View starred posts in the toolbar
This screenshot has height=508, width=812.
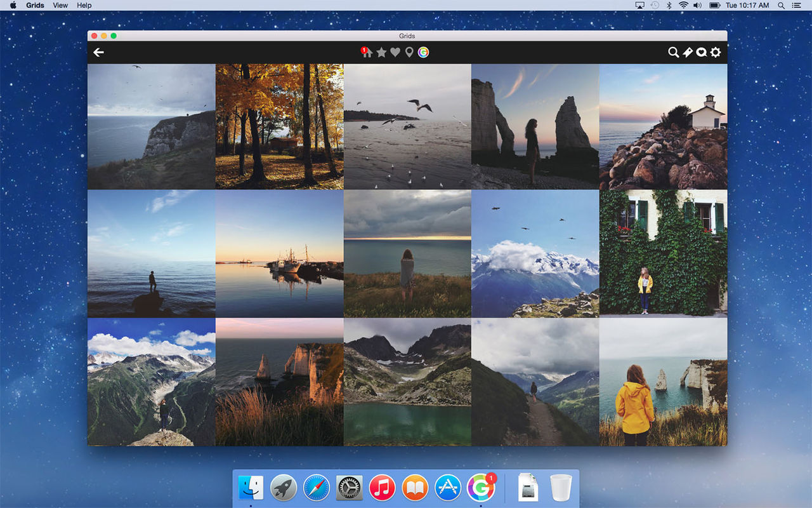coord(380,52)
